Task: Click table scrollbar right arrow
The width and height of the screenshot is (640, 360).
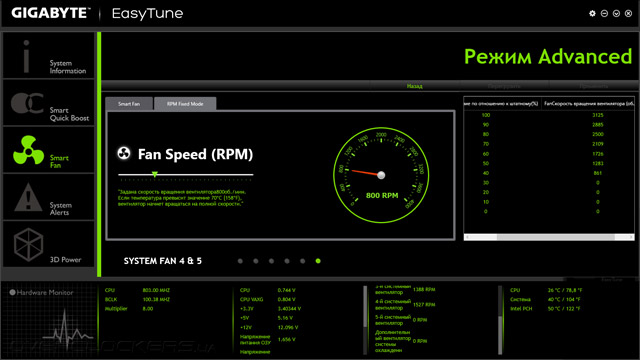Action: pos(631,237)
